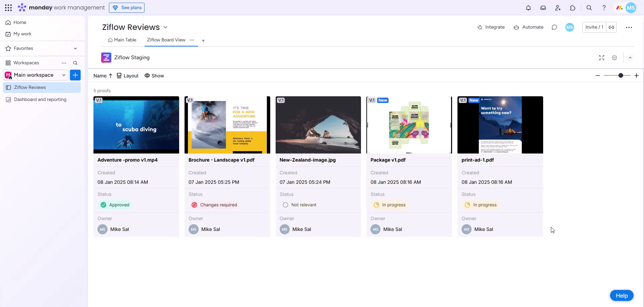
Task: Expand Ziflow Reviews board title dropdown
Action: (x=165, y=27)
